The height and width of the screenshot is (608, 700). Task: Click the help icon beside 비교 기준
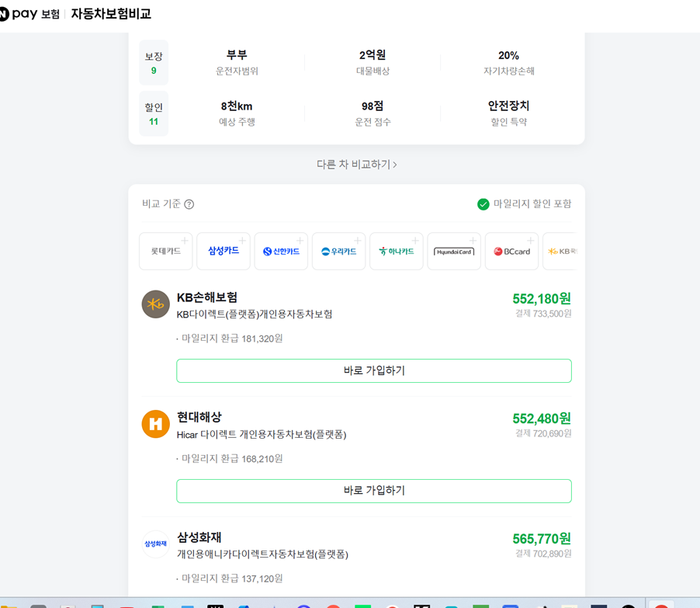189,204
